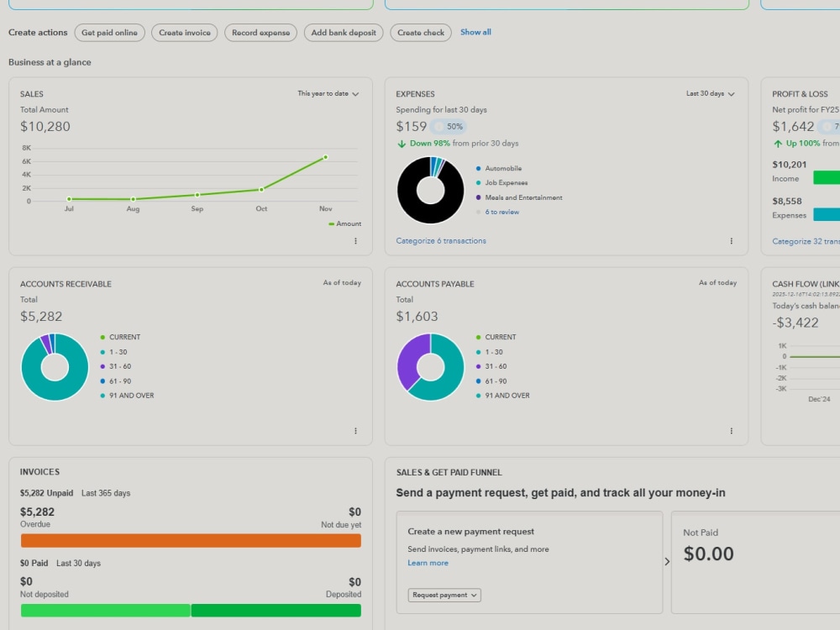Click the Job Expenses legend dot

(x=479, y=182)
